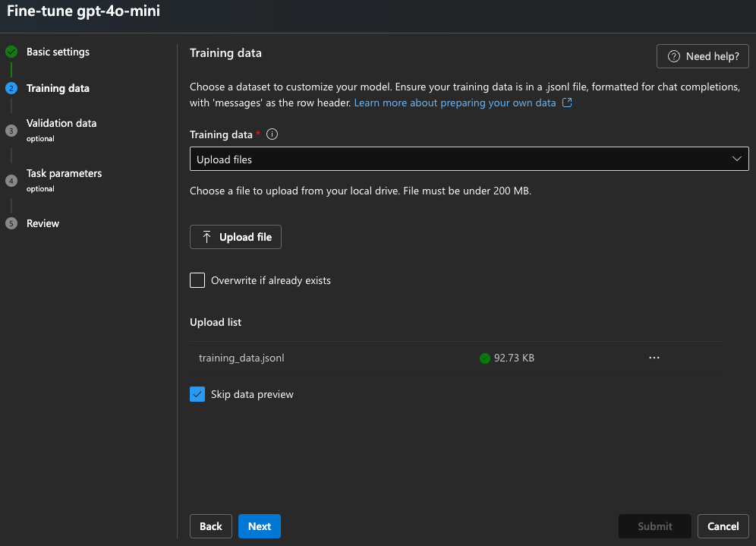Click the Submit button
756x546 pixels.
click(655, 526)
